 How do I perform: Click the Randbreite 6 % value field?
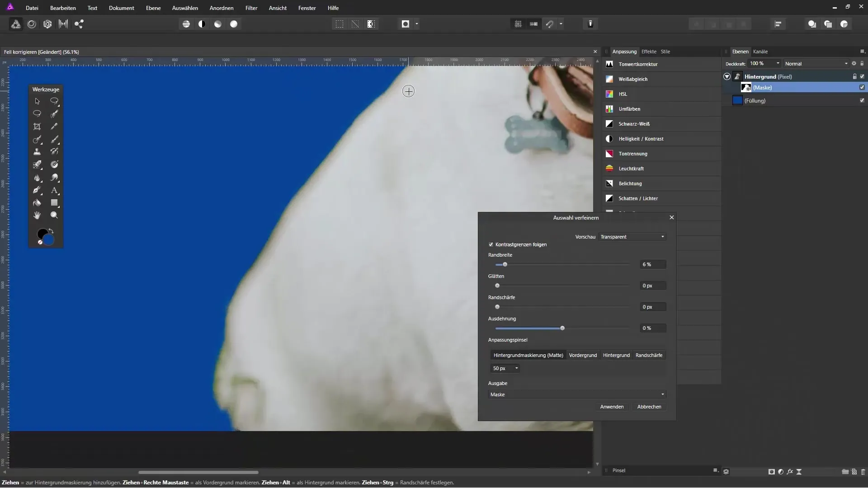(653, 265)
